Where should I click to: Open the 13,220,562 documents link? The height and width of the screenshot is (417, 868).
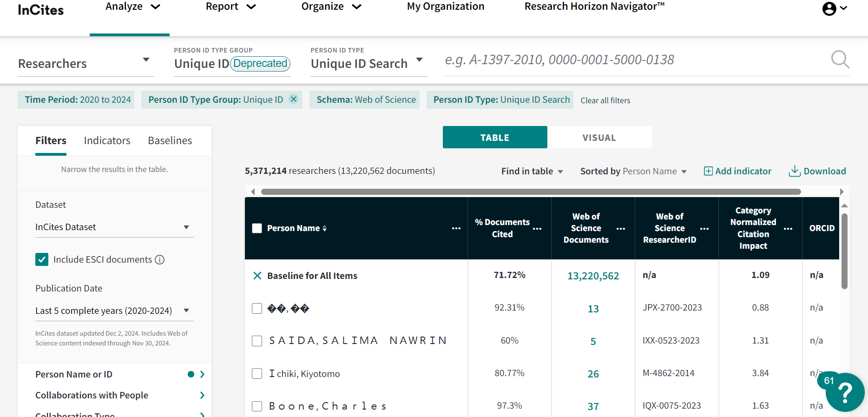pyautogui.click(x=593, y=276)
